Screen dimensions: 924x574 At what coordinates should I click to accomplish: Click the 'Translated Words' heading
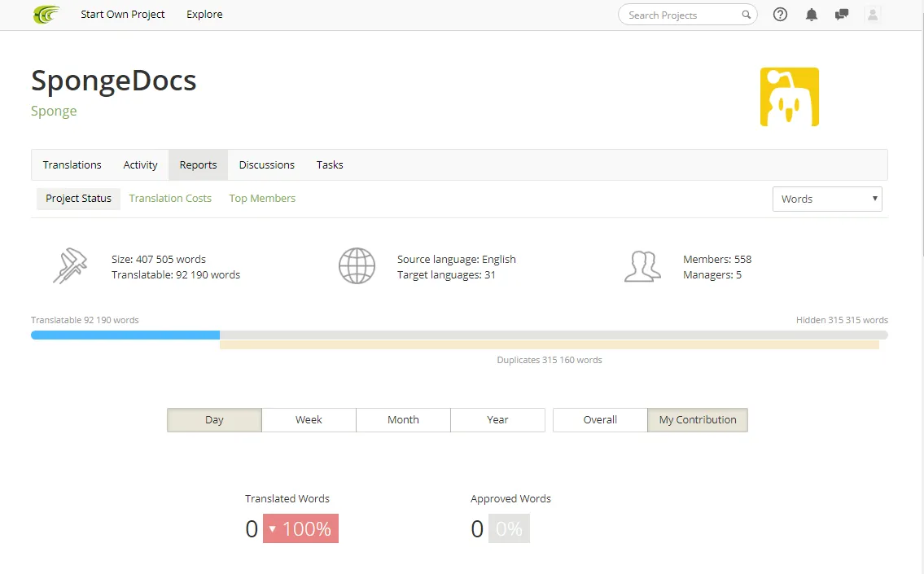coord(287,498)
